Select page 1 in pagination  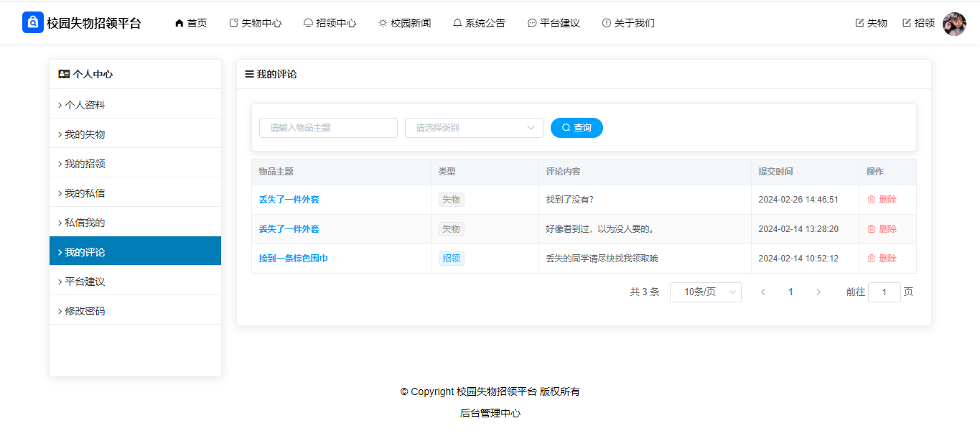point(790,292)
